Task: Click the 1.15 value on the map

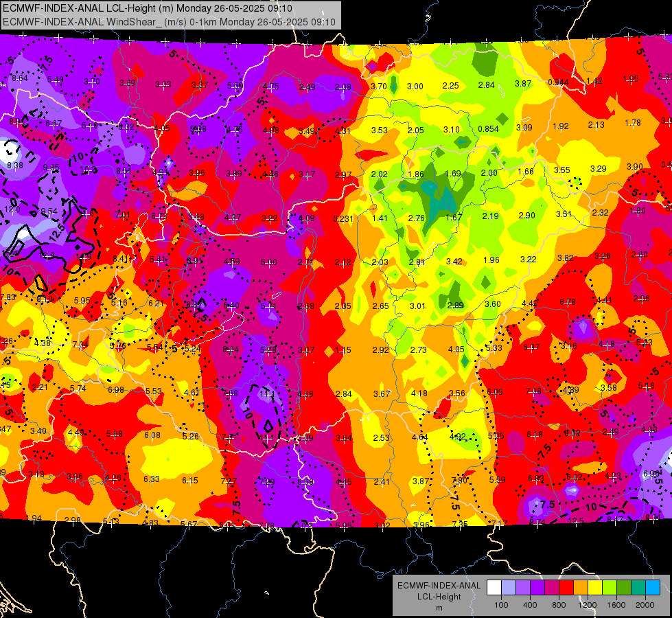Action: pos(343,350)
